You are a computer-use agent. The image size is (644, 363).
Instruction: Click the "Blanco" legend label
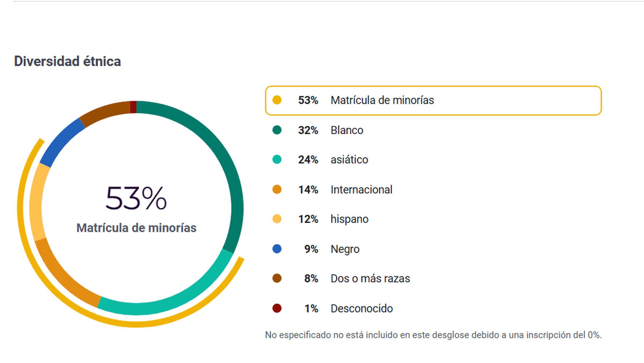[347, 130]
